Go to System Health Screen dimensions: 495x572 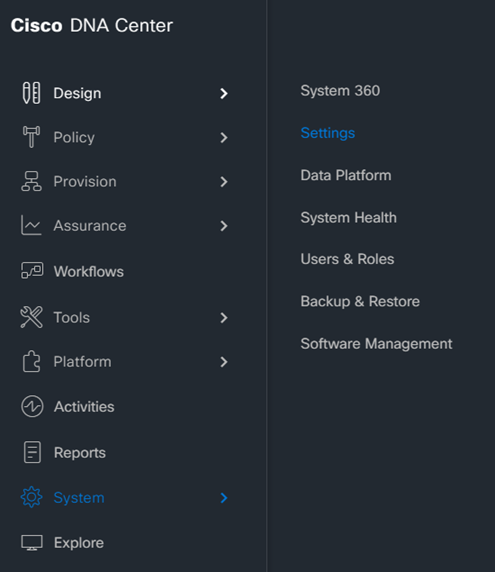coord(348,218)
